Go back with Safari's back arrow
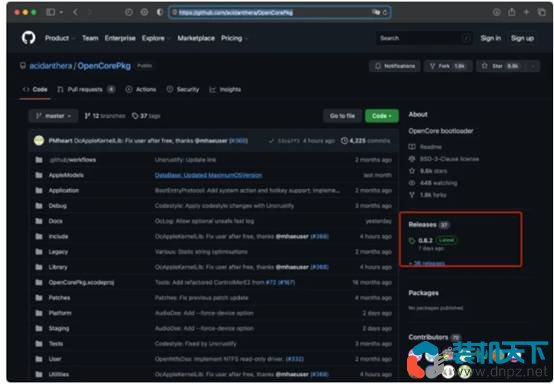The width and height of the screenshot is (554, 384). point(75,12)
